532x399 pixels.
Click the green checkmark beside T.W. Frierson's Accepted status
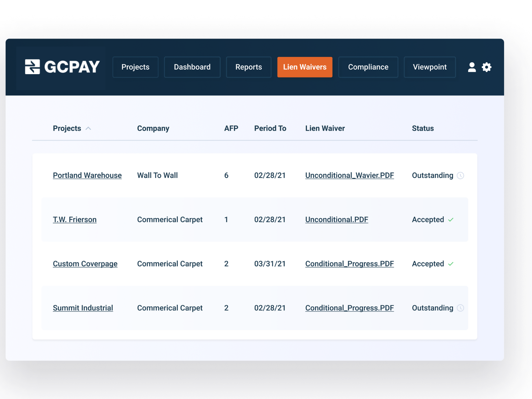[451, 220]
